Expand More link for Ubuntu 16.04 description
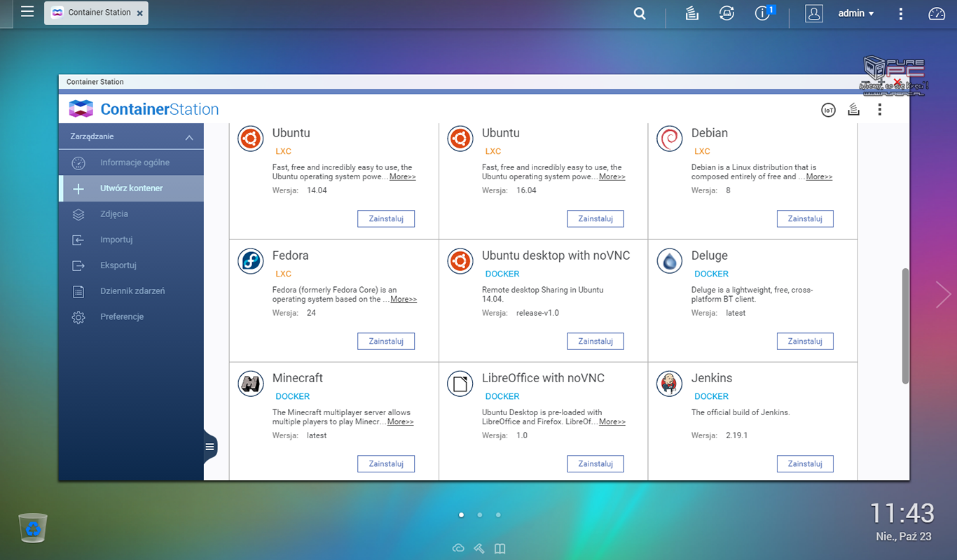Image resolution: width=957 pixels, height=560 pixels. (612, 176)
